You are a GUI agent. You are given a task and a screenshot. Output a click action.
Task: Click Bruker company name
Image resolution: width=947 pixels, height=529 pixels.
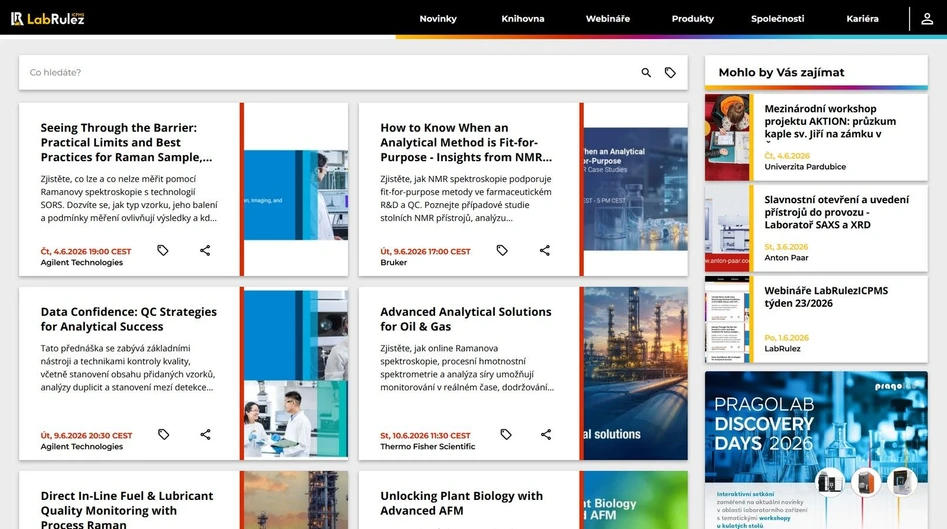pos(393,263)
